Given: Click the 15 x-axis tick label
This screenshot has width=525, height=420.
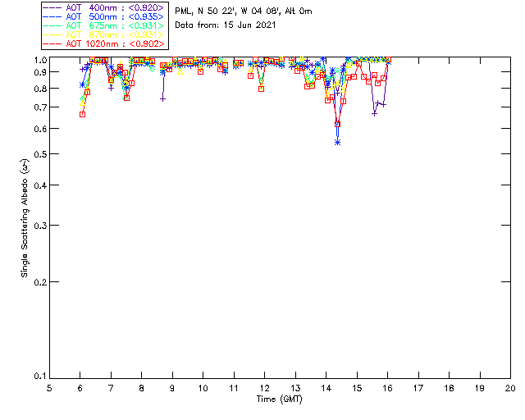Looking at the screenshot, I should (357, 388).
